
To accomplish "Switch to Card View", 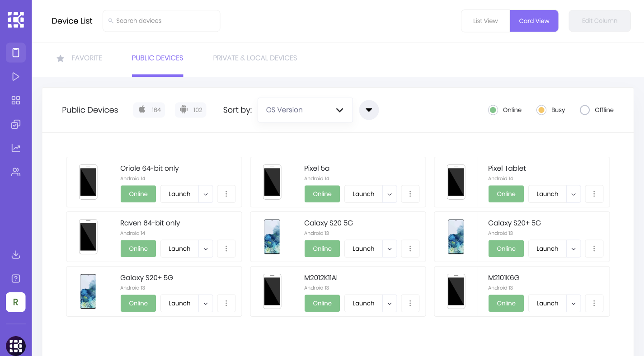I will [534, 21].
